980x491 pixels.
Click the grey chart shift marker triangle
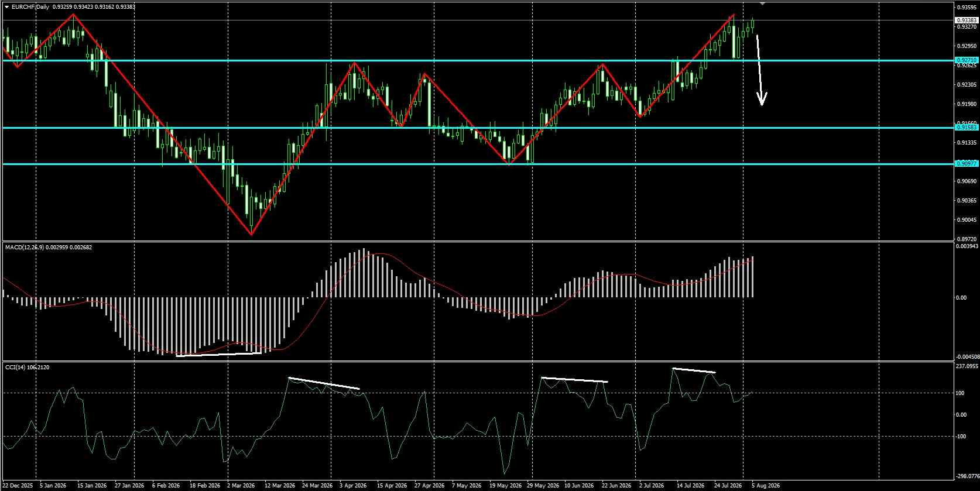point(762,3)
